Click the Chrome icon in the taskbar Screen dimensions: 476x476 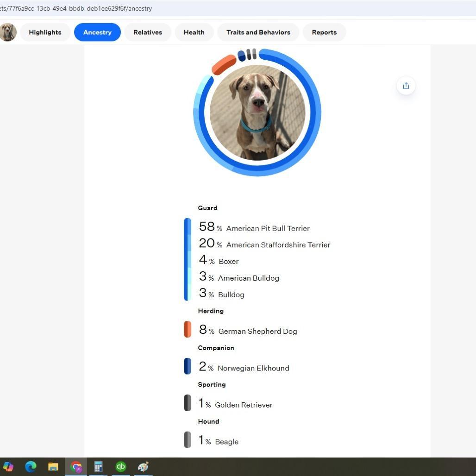point(76,467)
